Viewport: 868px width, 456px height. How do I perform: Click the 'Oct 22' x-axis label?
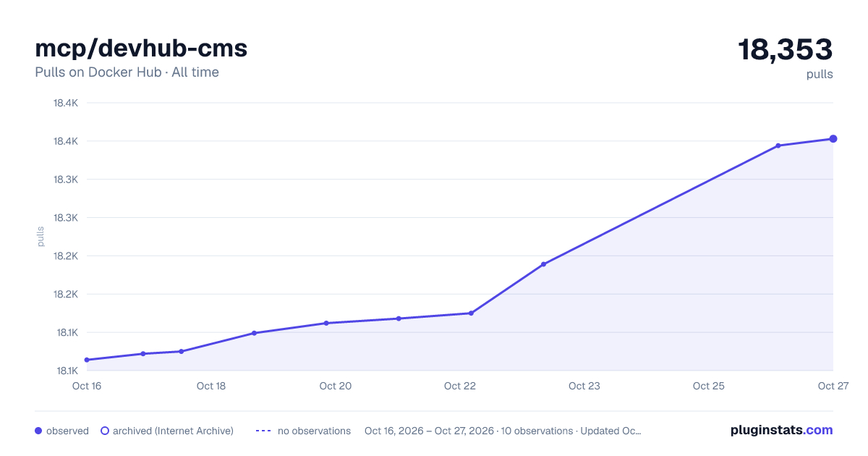tap(460, 387)
